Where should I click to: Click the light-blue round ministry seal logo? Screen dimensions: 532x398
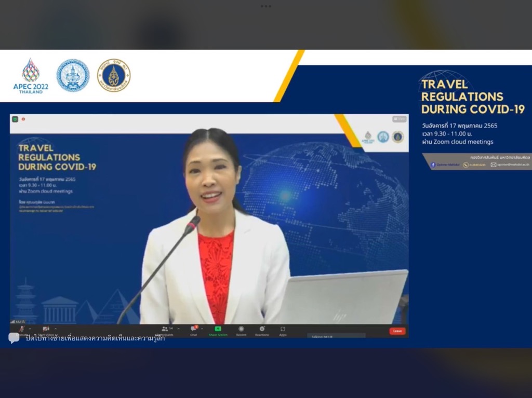click(x=73, y=75)
